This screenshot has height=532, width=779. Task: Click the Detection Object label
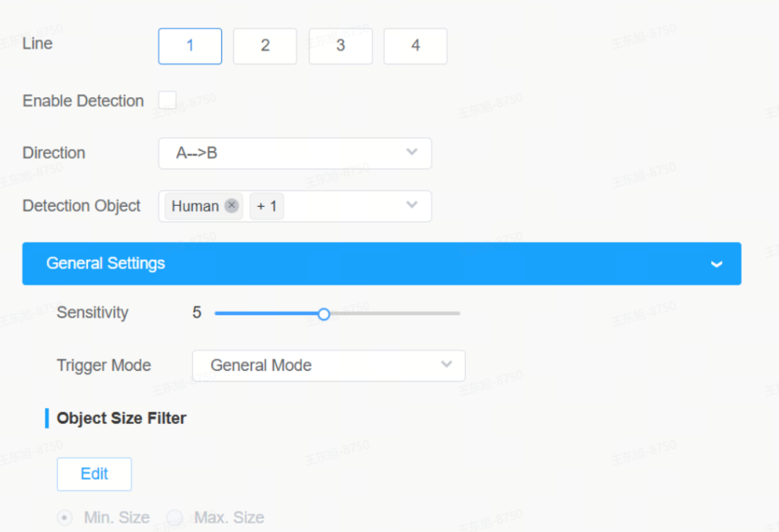coord(82,206)
